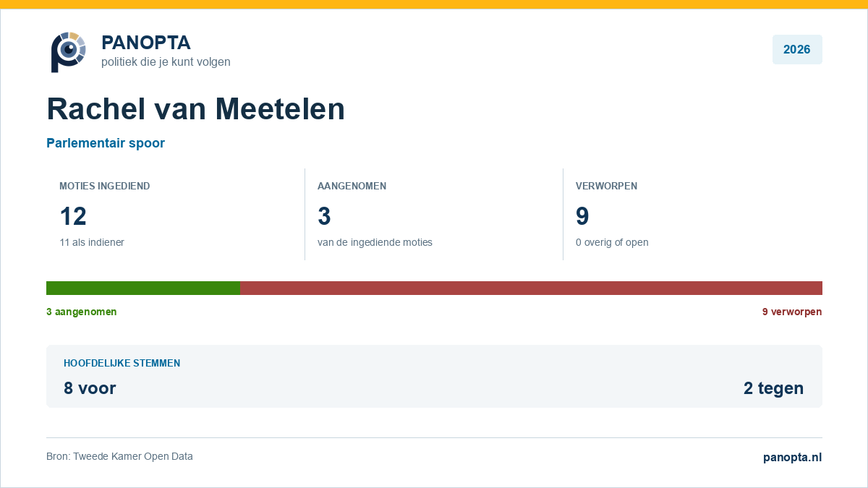Viewport: 868px width, 488px height.
Task: Select the '8 voor' vote count
Action: pyautogui.click(x=90, y=388)
